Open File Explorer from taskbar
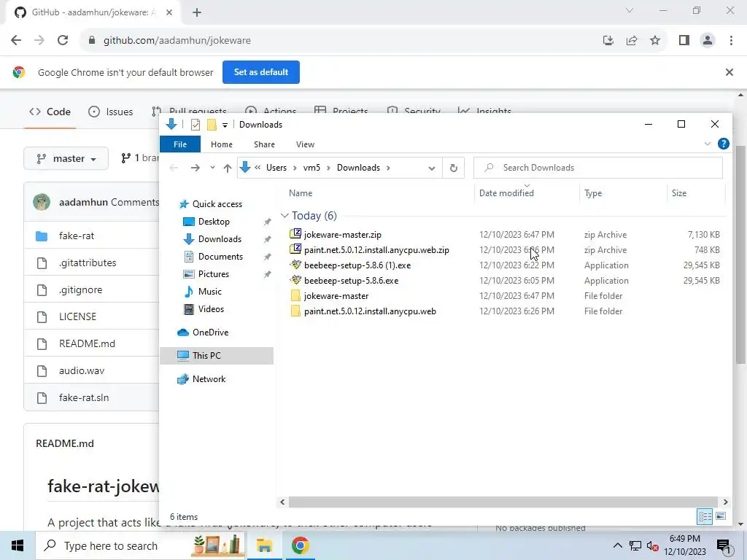 (264, 545)
